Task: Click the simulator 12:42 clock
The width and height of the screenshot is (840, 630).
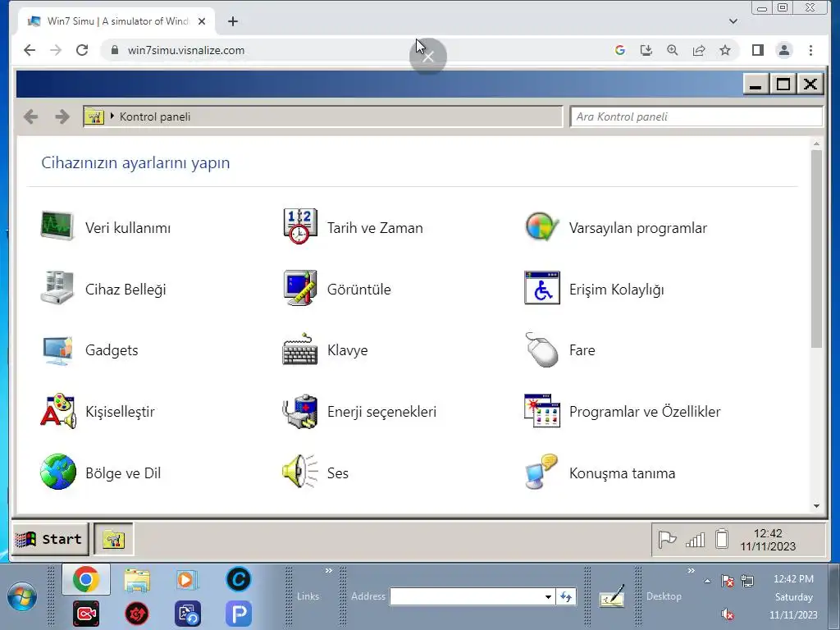Action: (768, 533)
